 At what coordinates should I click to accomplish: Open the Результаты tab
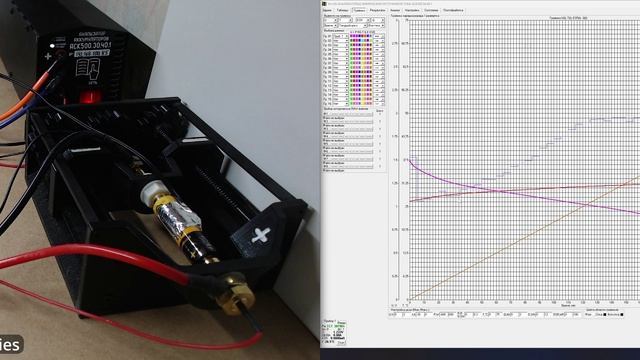point(378,10)
